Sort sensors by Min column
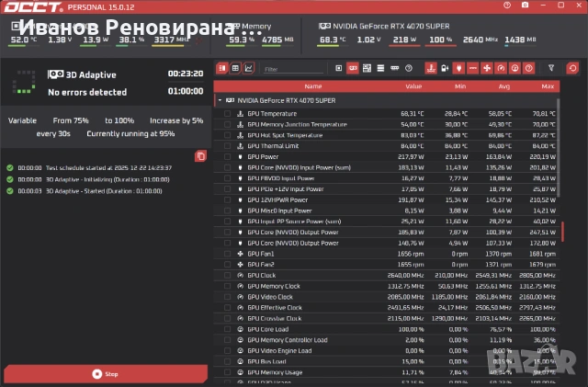 coord(460,86)
